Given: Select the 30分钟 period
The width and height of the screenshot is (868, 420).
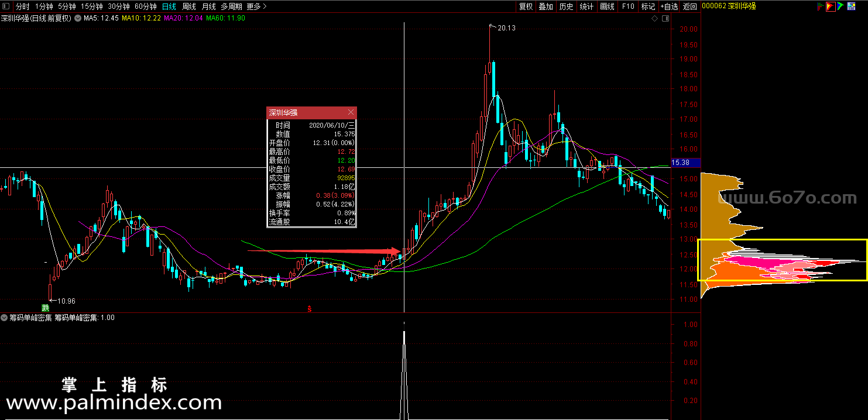Looking at the screenshot, I should pyautogui.click(x=119, y=6).
